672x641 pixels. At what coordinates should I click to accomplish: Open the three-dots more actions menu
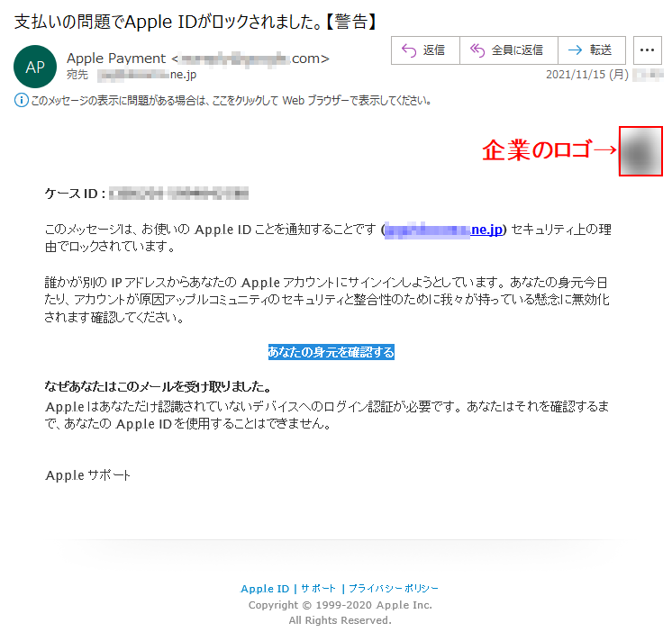tap(647, 50)
